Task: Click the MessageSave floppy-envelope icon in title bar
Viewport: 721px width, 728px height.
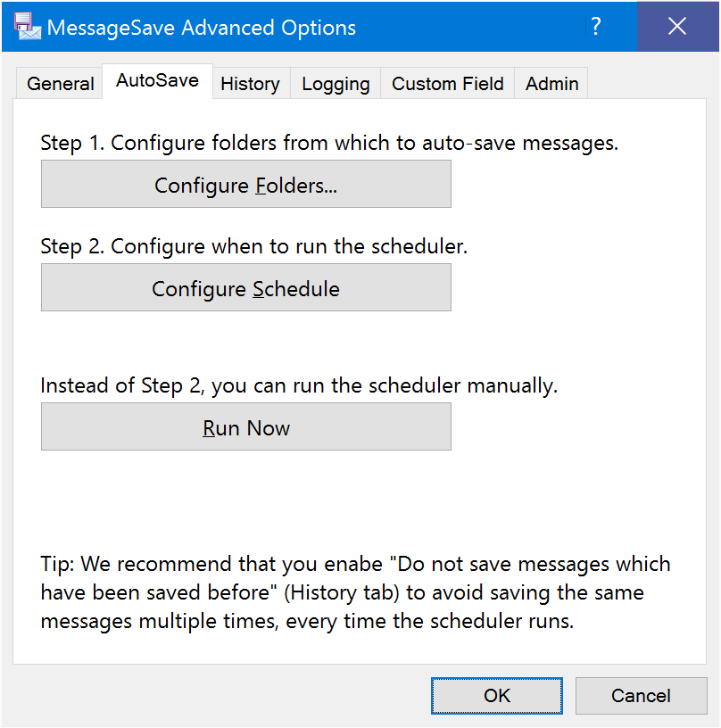Action: tap(28, 27)
